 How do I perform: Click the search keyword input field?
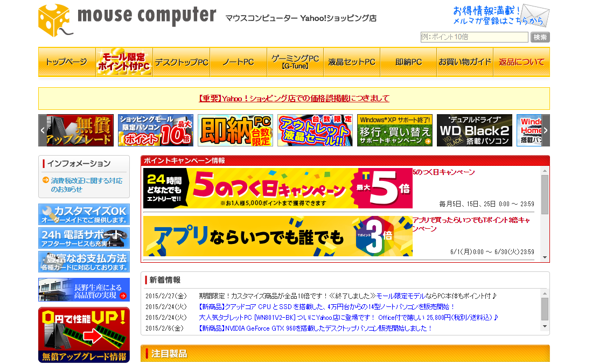pos(474,37)
